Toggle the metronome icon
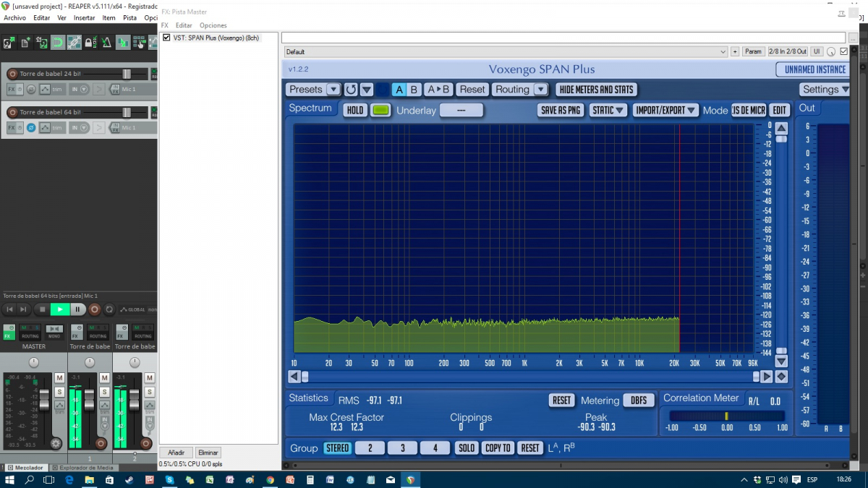Screen dimensions: 868x488 click(x=106, y=43)
